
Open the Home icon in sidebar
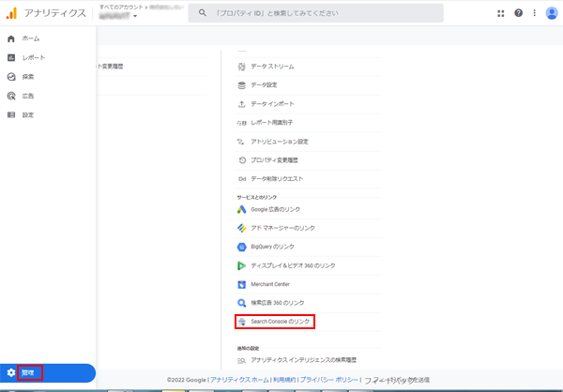pos(11,38)
